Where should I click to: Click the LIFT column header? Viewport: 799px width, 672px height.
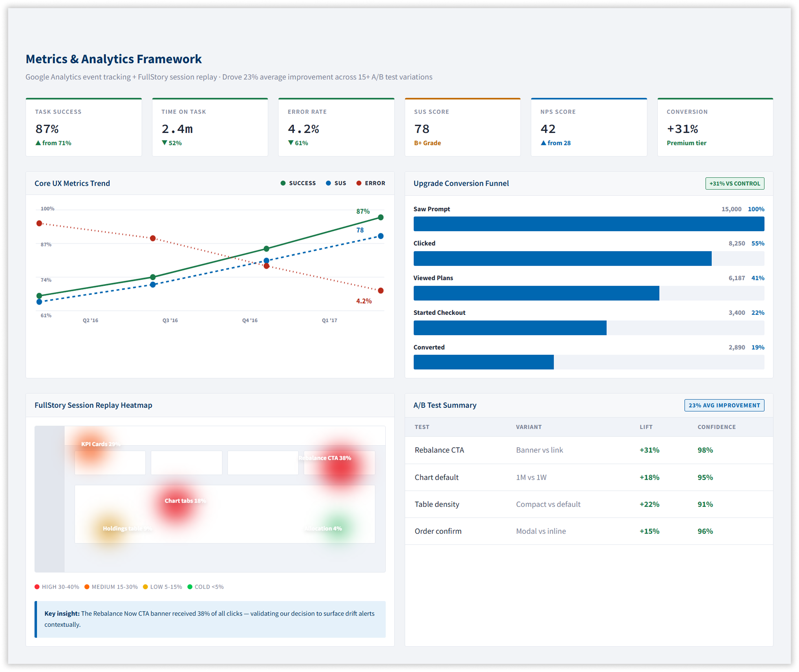coord(646,427)
